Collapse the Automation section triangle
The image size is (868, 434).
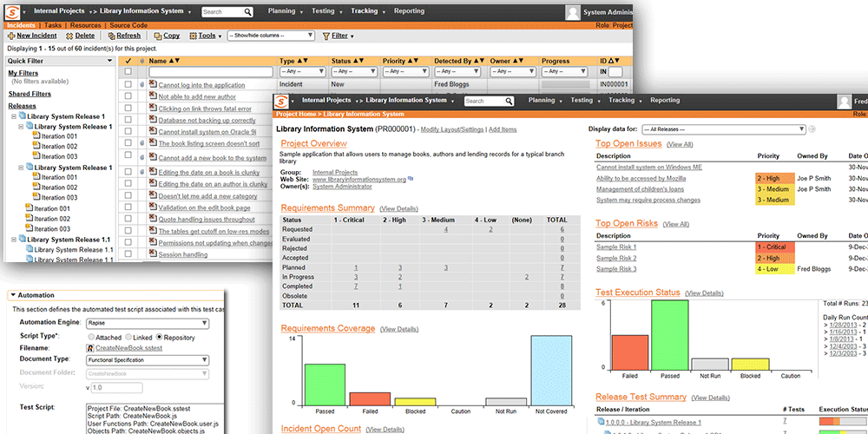point(13,296)
